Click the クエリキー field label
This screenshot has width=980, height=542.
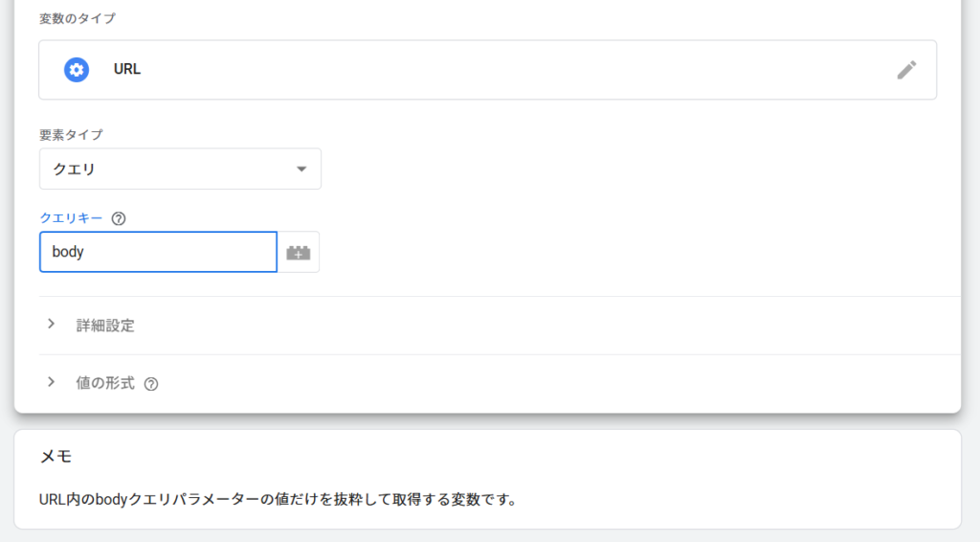click(71, 217)
